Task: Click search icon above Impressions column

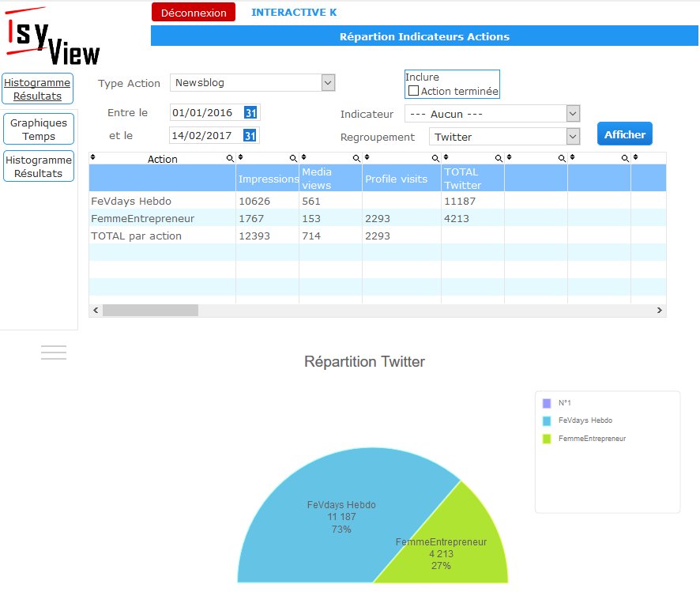Action: (x=293, y=159)
